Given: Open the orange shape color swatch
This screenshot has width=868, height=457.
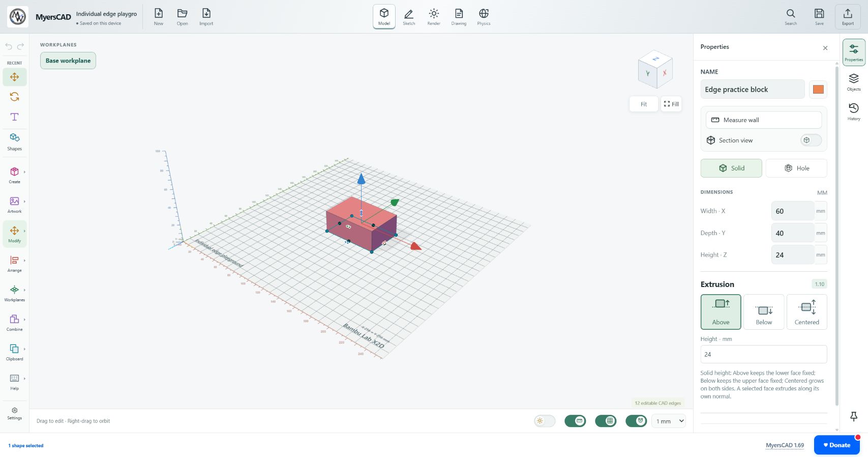Looking at the screenshot, I should click(x=818, y=90).
